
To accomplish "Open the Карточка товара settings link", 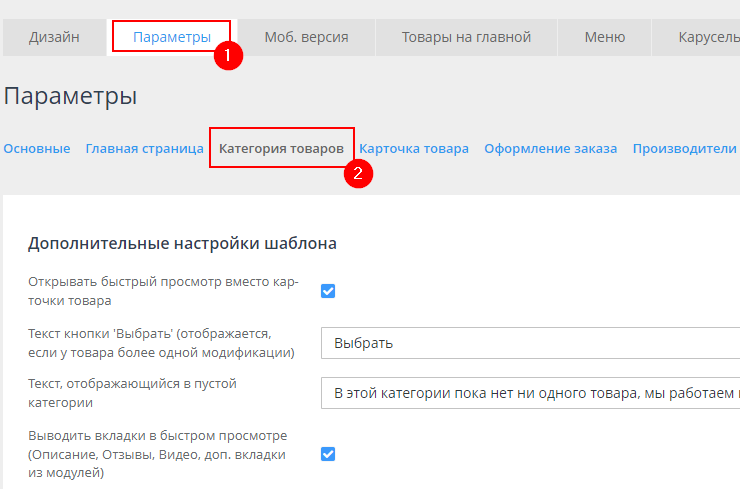I will point(414,149).
